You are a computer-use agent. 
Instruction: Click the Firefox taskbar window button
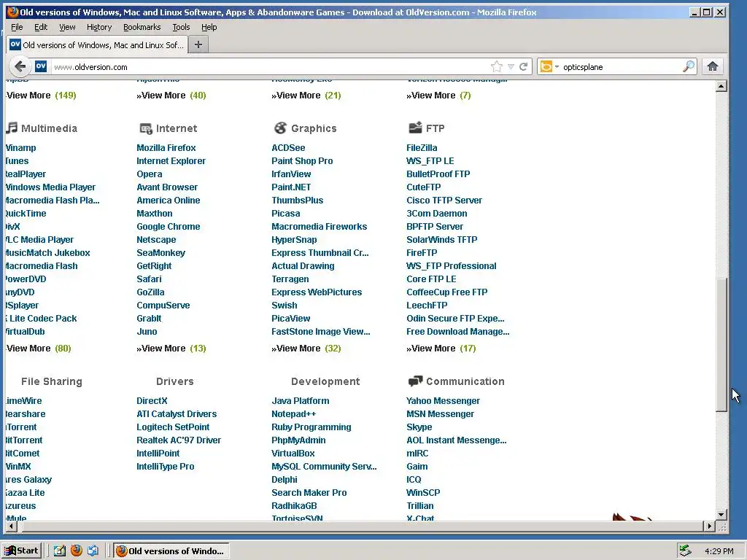(x=171, y=551)
